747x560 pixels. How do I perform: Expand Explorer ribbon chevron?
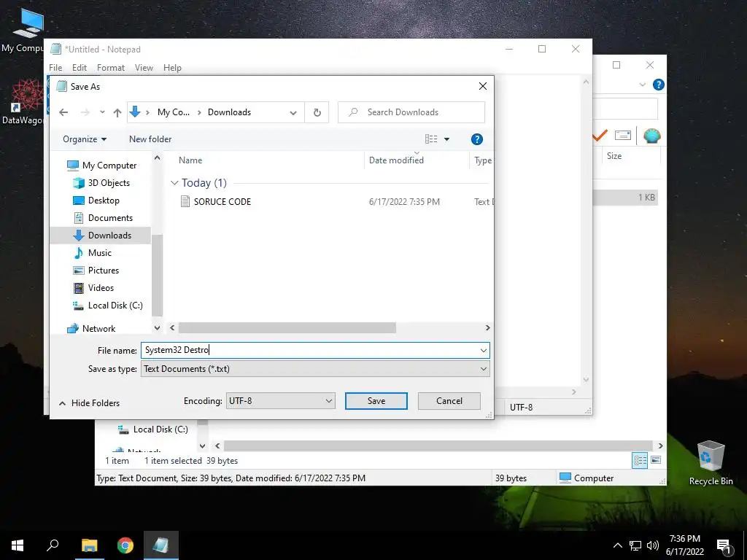click(642, 85)
